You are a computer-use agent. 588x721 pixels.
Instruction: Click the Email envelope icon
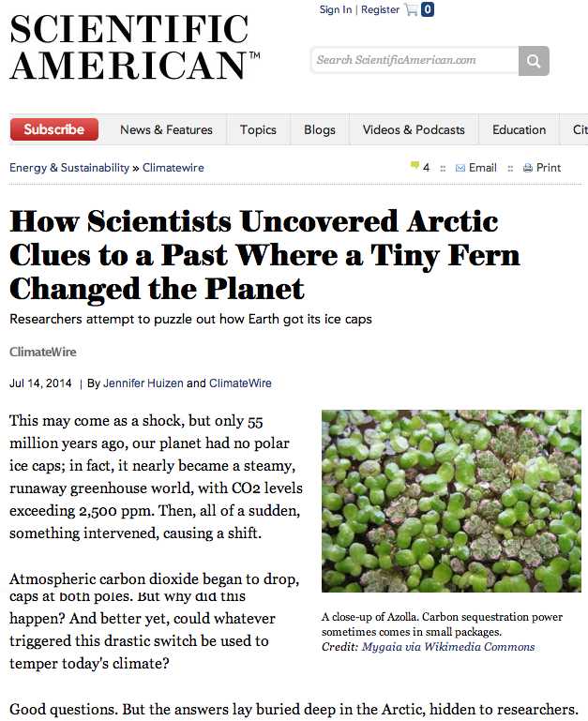[x=460, y=168]
